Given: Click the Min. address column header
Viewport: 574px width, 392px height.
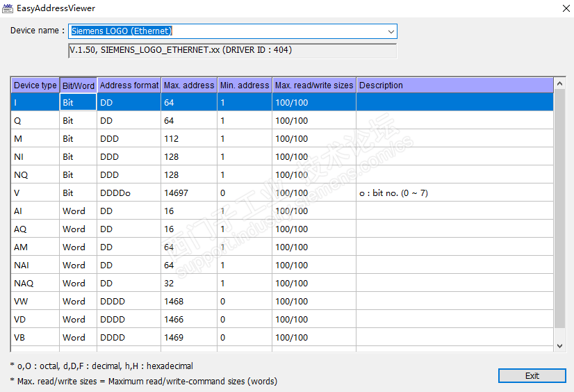Looking at the screenshot, I should click(245, 85).
